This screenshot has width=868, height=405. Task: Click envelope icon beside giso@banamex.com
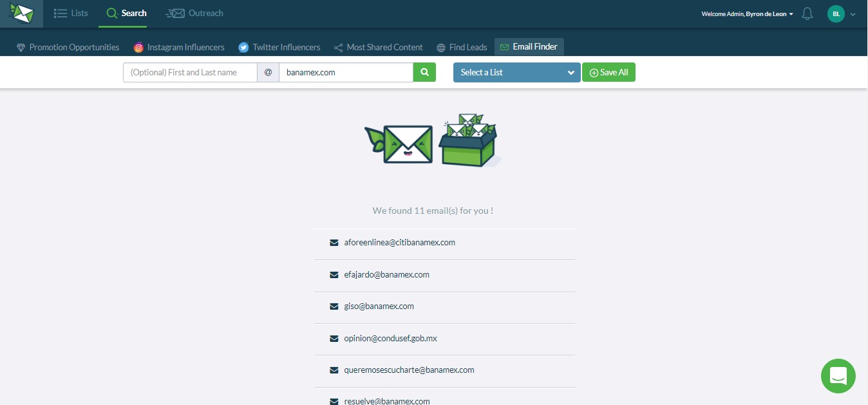(x=334, y=306)
